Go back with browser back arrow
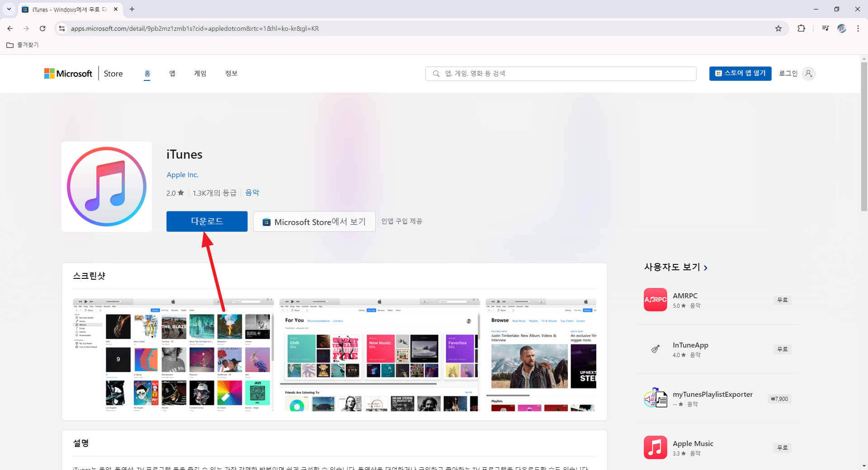Image resolution: width=868 pixels, height=470 pixels. (x=10, y=28)
